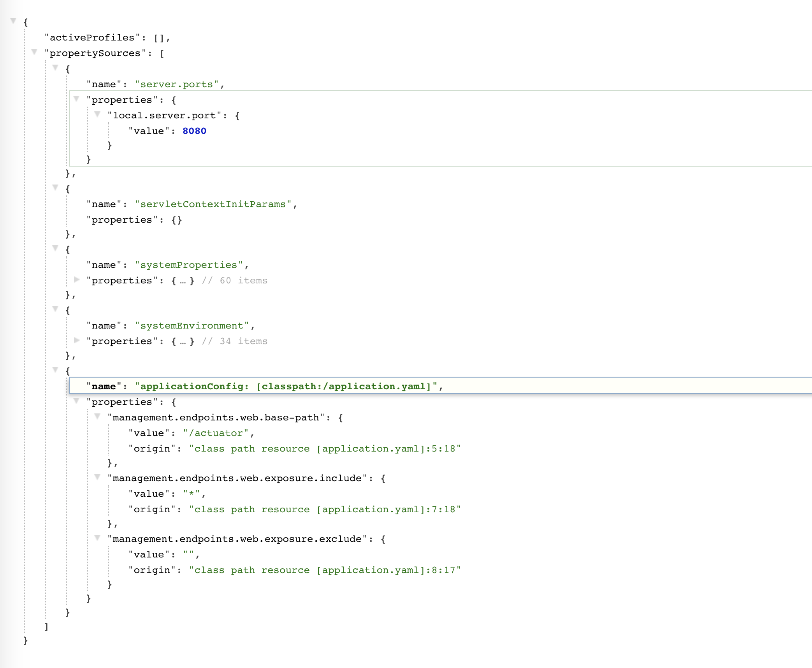Collapse the server.ports object triangle
The height and width of the screenshot is (668, 812).
pos(55,67)
